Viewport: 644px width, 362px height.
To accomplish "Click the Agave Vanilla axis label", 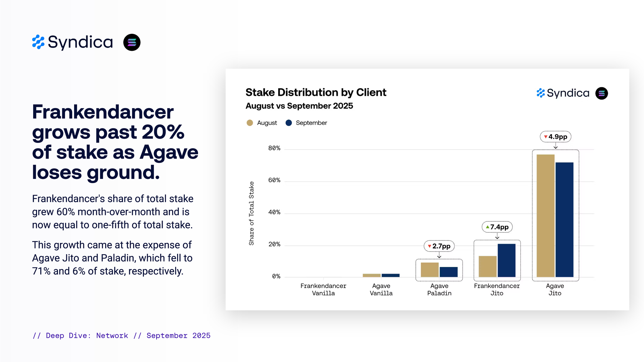I will coord(381,289).
